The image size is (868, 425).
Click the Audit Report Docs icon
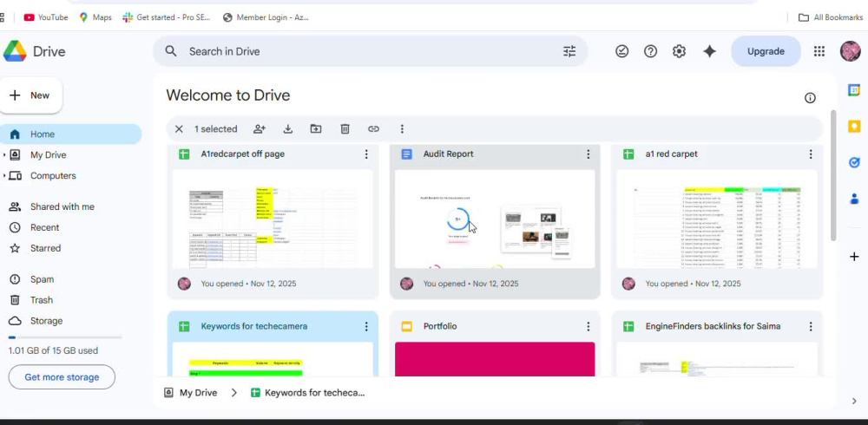(x=407, y=154)
